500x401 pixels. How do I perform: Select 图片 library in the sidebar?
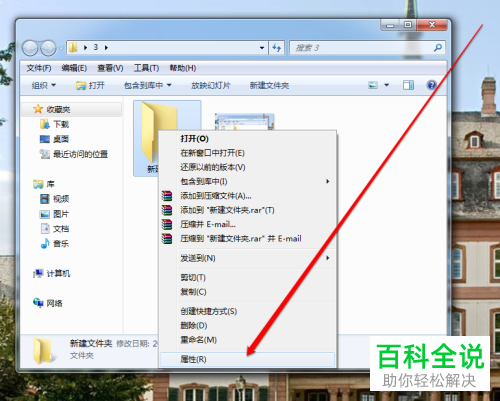pyautogui.click(x=61, y=214)
